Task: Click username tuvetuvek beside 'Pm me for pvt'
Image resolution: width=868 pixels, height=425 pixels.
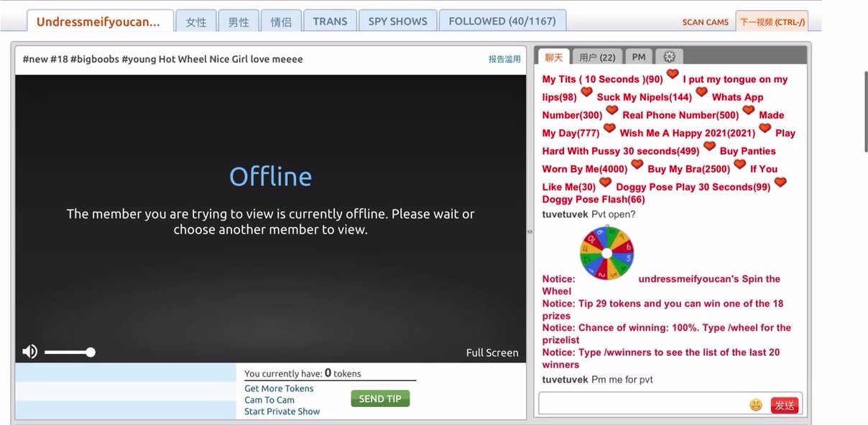Action: (x=565, y=379)
